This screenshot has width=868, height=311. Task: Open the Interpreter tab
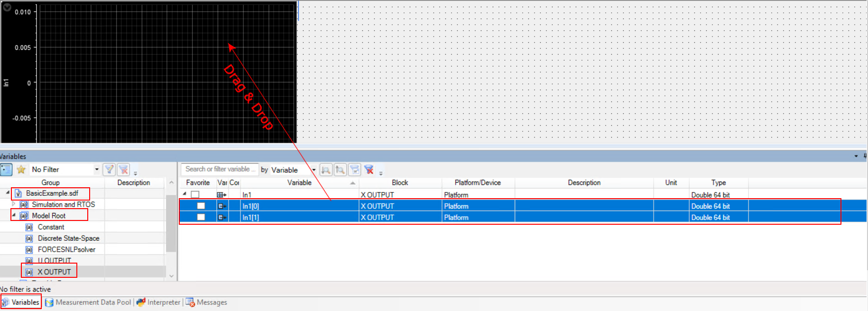click(159, 302)
